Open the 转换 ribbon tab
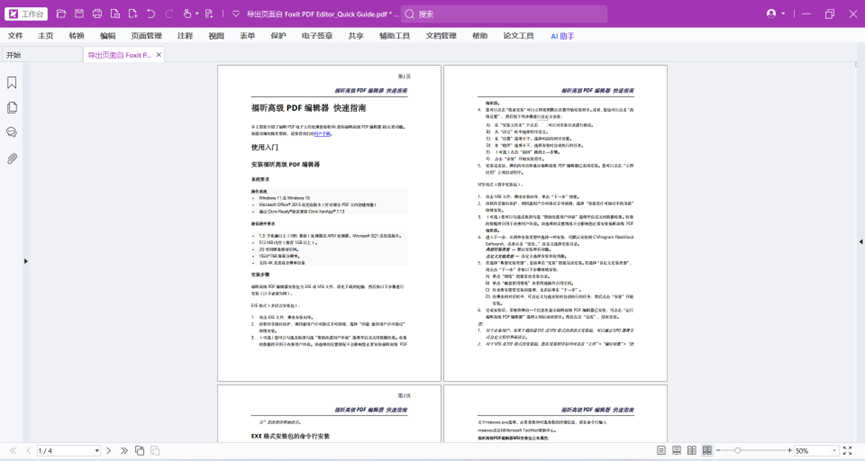Image resolution: width=865 pixels, height=461 pixels. coord(77,36)
